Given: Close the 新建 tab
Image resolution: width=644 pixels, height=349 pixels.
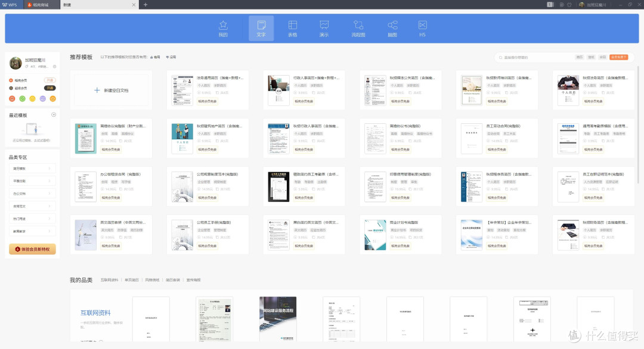Looking at the screenshot, I should [134, 5].
